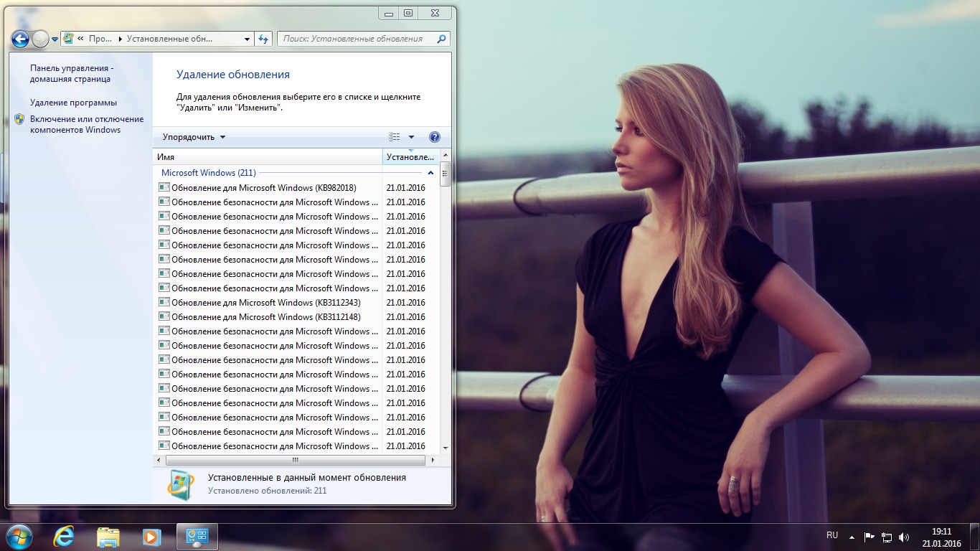Screen dimensions: 980x551
Task: Click the horizontal scrollbar left arrow
Action: tap(159, 459)
